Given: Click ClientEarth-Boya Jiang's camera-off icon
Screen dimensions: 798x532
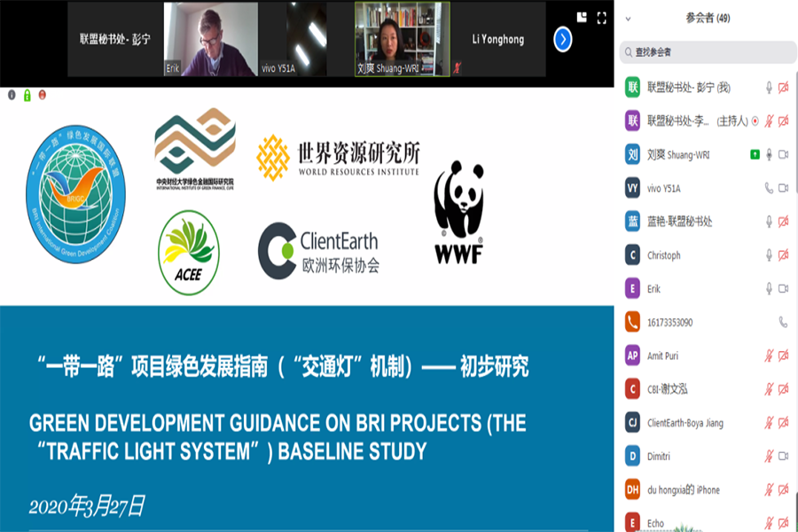Looking at the screenshot, I should point(784,423).
